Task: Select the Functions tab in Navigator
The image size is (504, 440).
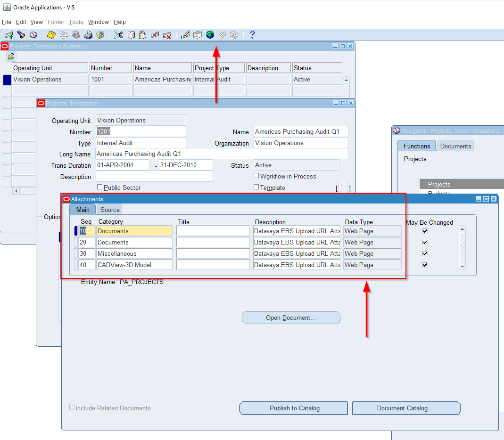Action: point(417,146)
